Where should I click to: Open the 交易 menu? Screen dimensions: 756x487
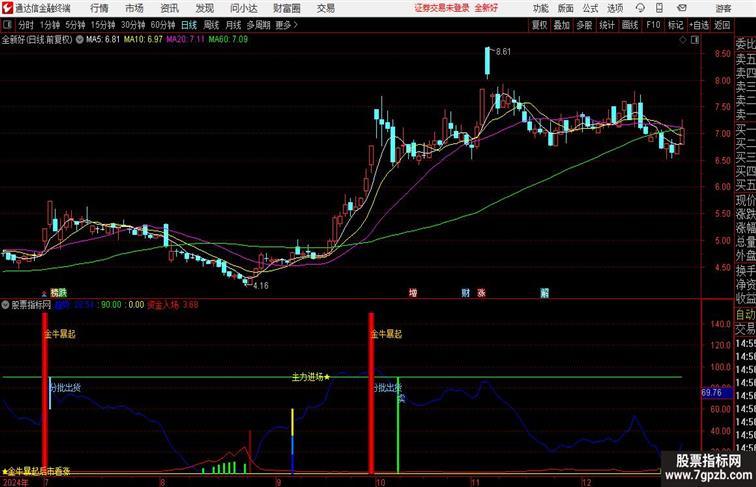326,8
